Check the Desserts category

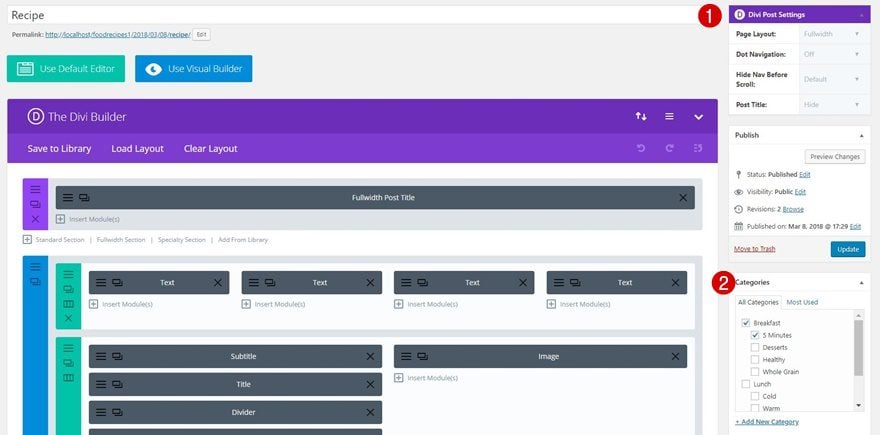755,347
